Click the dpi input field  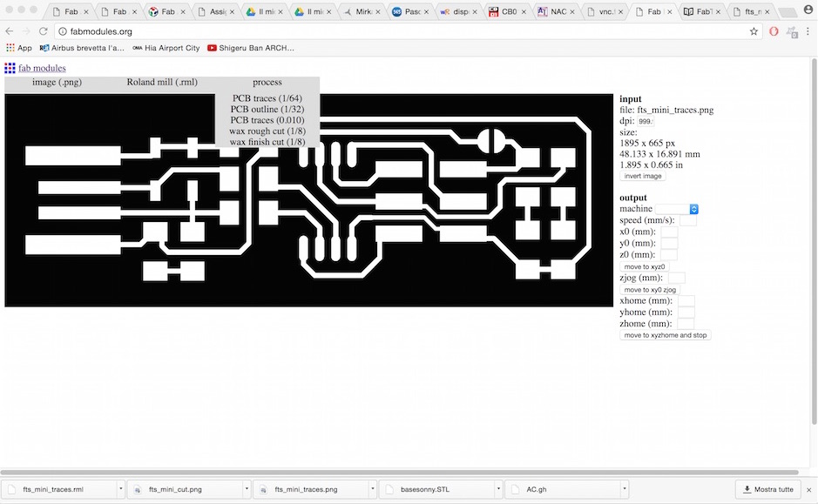point(646,122)
